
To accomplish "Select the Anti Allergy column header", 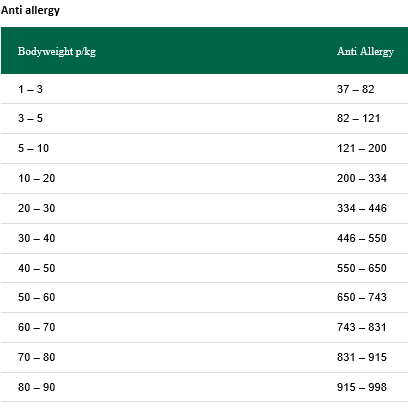I will tap(365, 52).
